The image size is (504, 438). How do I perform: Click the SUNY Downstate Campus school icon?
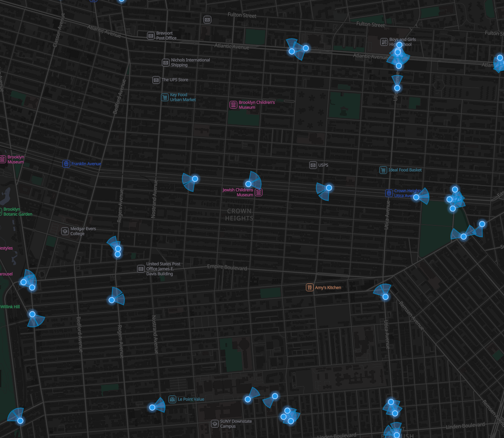click(x=215, y=424)
